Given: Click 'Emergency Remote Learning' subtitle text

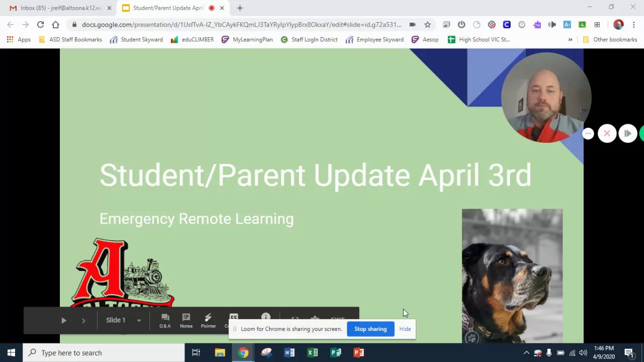Looking at the screenshot, I should point(196,219).
